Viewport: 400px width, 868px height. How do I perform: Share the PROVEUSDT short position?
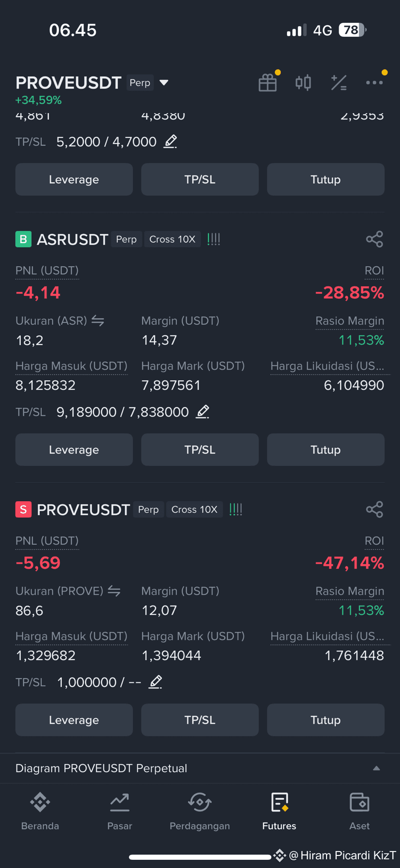[374, 509]
